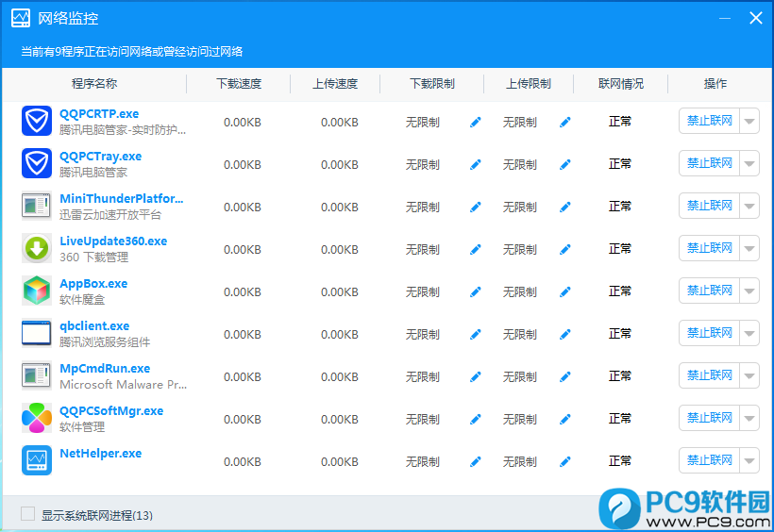The height and width of the screenshot is (532, 774).
Task: Edit download limit for QQPCRTP.exe
Action: [476, 122]
